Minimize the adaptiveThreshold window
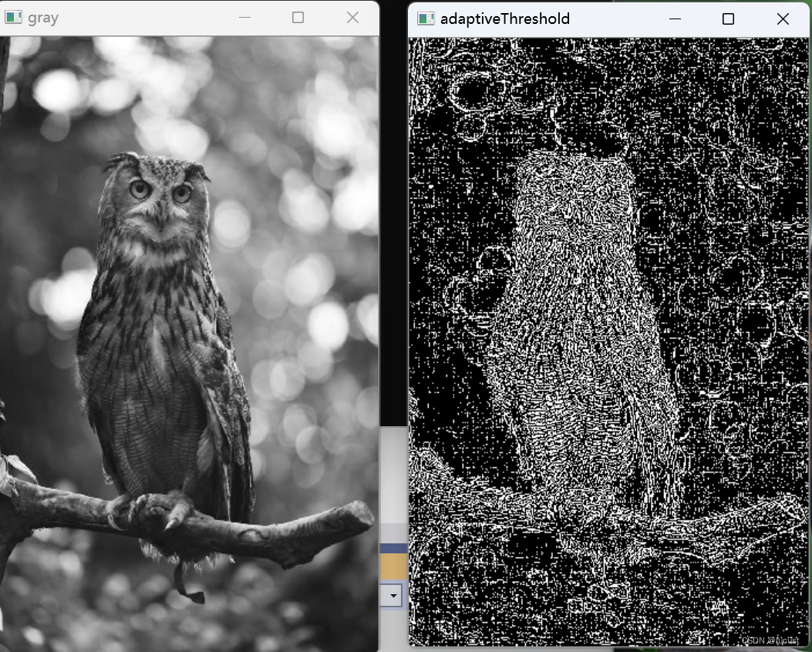This screenshot has width=812, height=652. pyautogui.click(x=675, y=19)
